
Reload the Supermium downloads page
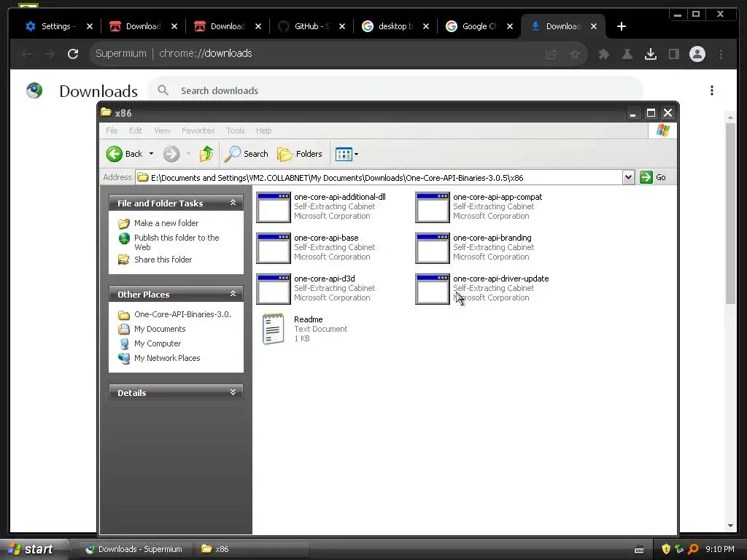pyautogui.click(x=73, y=54)
